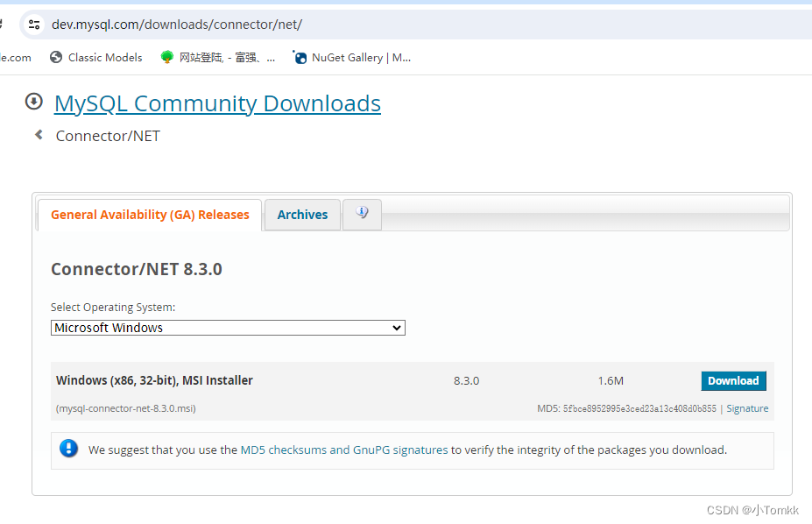Open the information icon tab

point(362,214)
